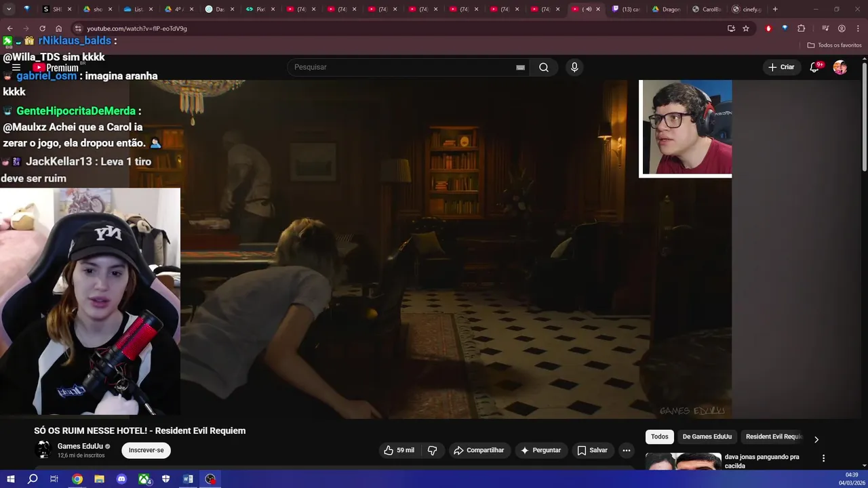The width and height of the screenshot is (868, 488).
Task: Open File Explorer from the taskbar
Action: click(x=99, y=479)
